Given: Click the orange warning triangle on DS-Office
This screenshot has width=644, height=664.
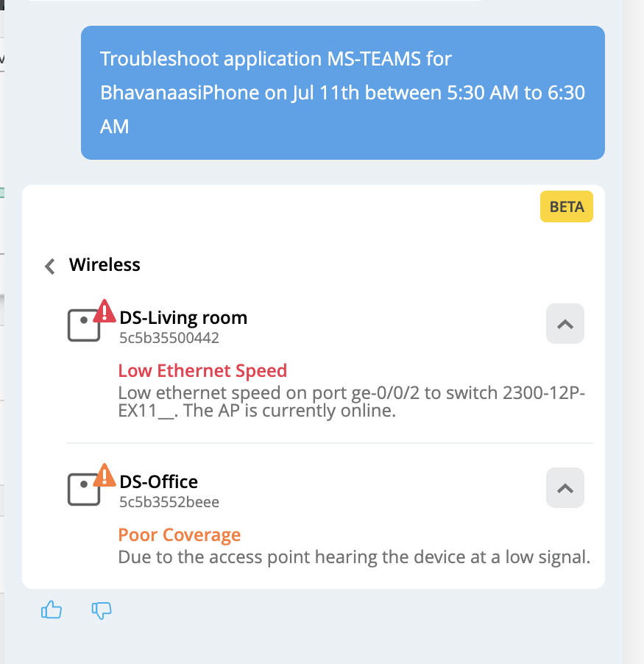Looking at the screenshot, I should click(x=105, y=476).
